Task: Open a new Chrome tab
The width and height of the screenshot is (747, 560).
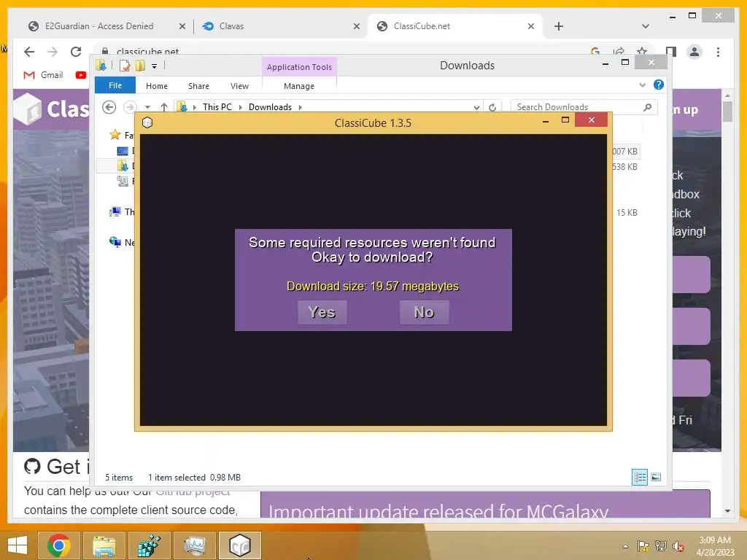Action: 559,26
